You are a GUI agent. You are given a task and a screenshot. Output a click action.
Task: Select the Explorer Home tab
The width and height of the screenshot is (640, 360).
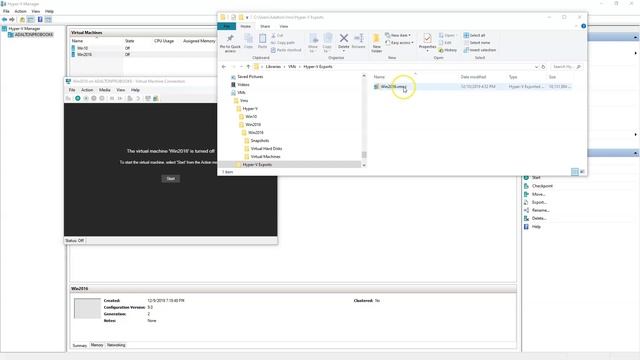[x=245, y=27]
